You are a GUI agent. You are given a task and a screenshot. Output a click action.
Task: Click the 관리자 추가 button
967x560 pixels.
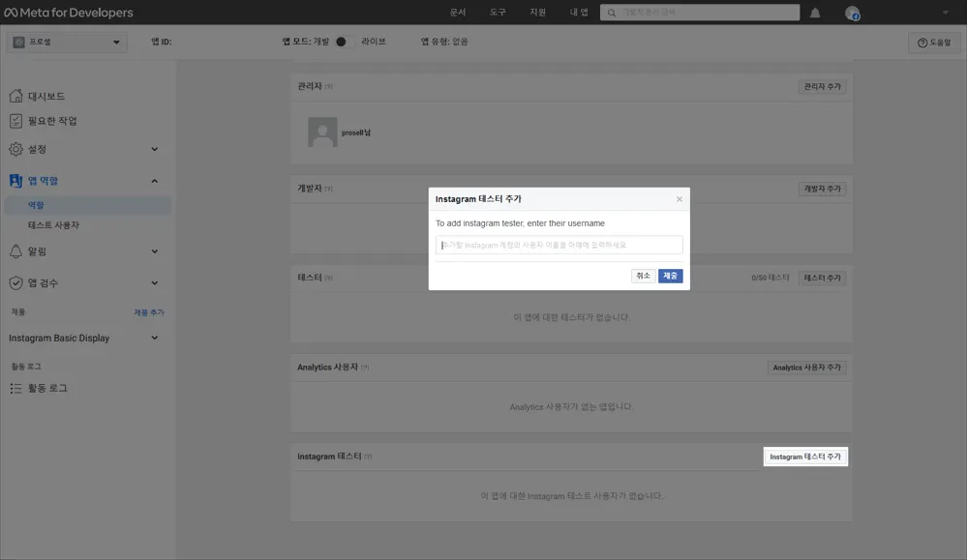click(822, 87)
